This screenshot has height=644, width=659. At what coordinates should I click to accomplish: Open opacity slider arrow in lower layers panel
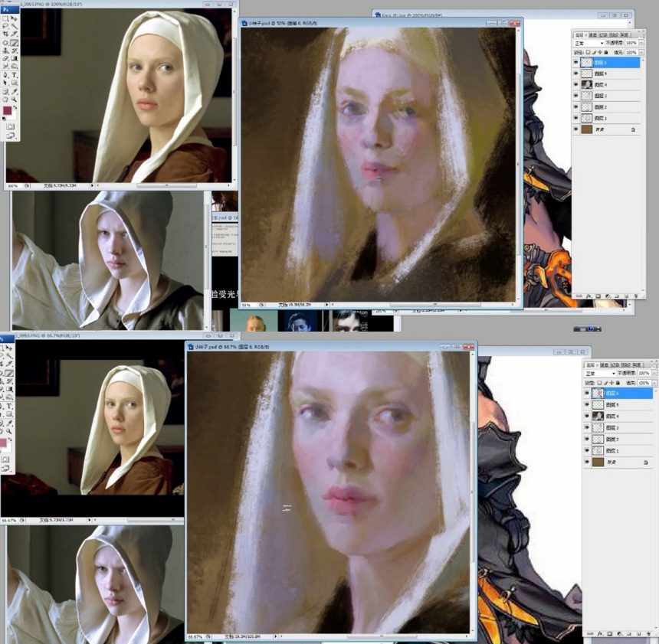pos(654,373)
